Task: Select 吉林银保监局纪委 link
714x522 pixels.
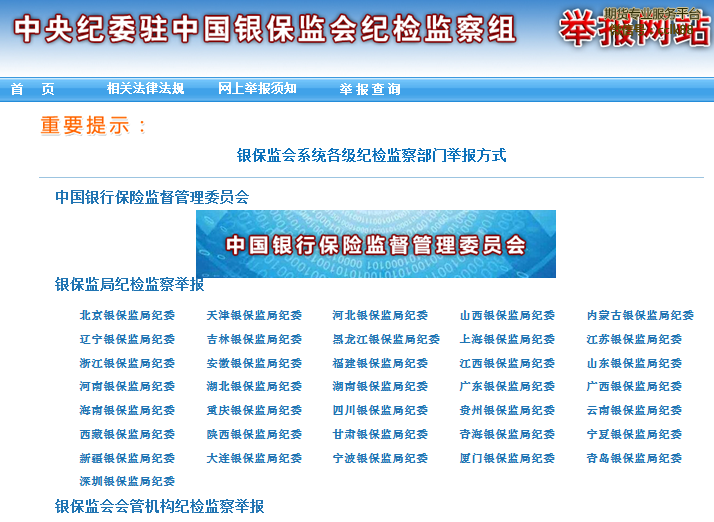Action: point(254,339)
